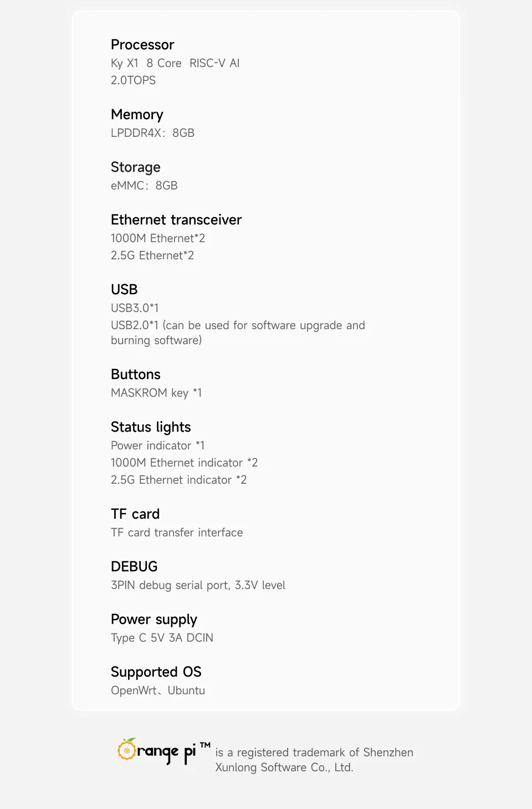Select the USB heading
The height and width of the screenshot is (809, 532).
[x=124, y=290]
